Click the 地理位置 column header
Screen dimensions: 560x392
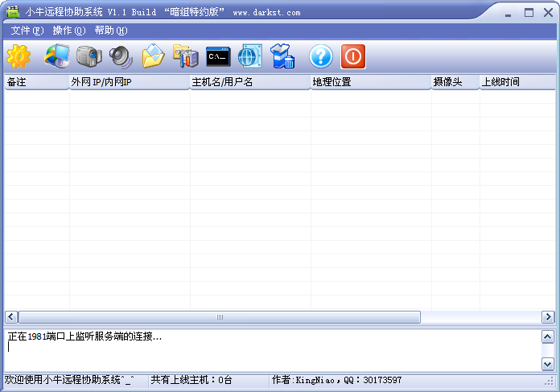(370, 82)
